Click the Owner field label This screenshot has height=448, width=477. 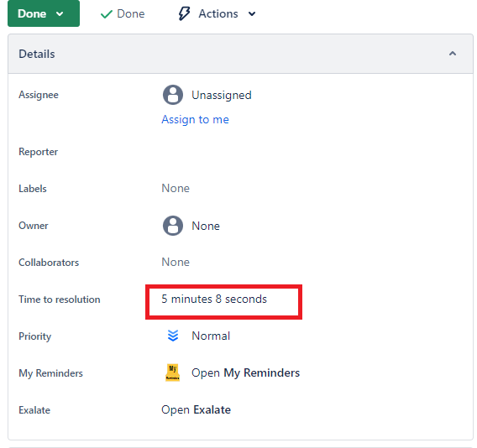(x=33, y=226)
